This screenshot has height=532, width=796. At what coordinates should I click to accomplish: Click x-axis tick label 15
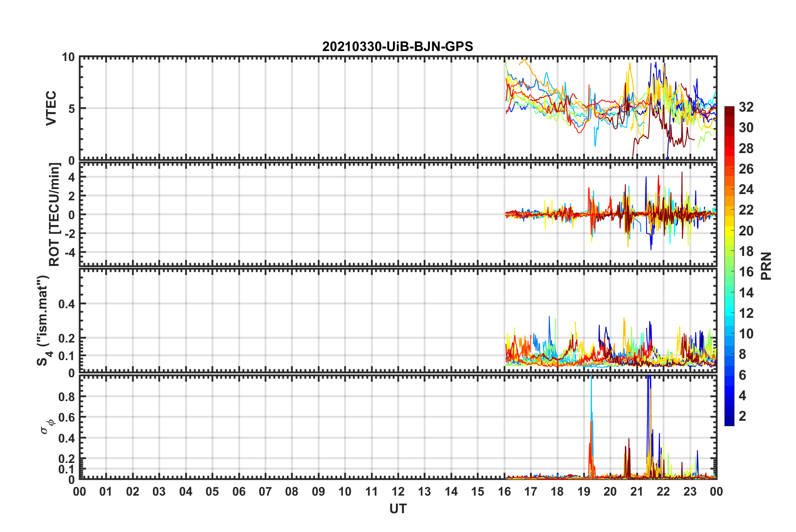coord(478,491)
